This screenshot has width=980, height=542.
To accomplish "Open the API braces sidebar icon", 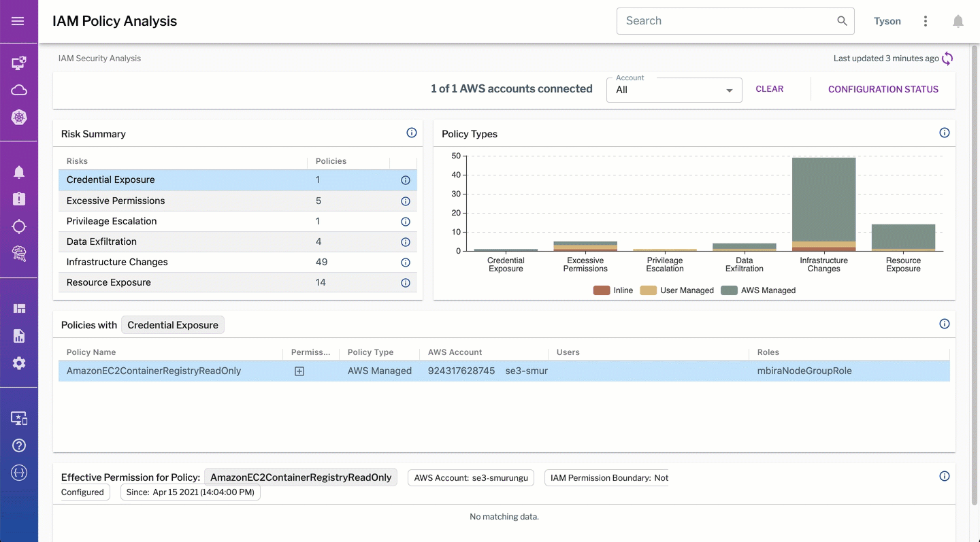I will pos(19,473).
